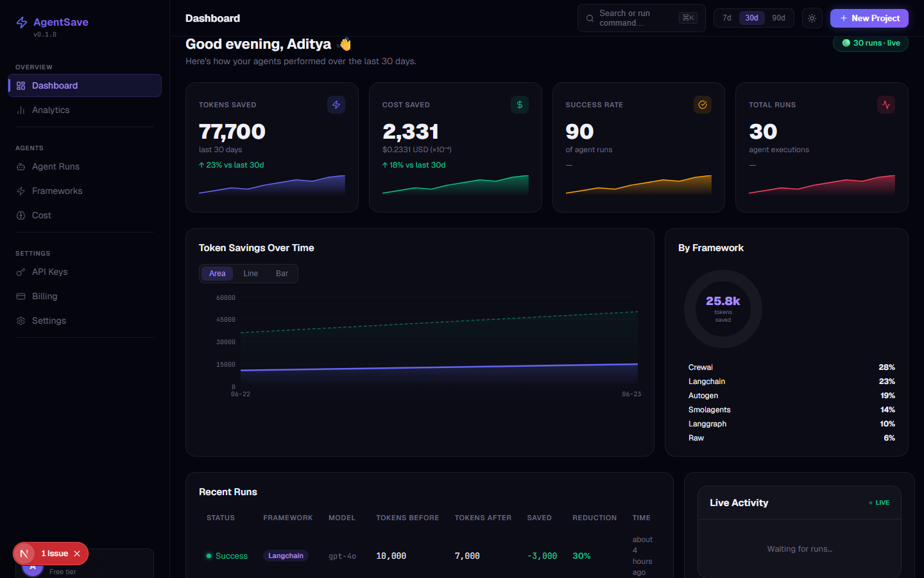Click the AgentSave lightning bolt logo
Viewport: 924px width, 578px height.
pos(22,22)
